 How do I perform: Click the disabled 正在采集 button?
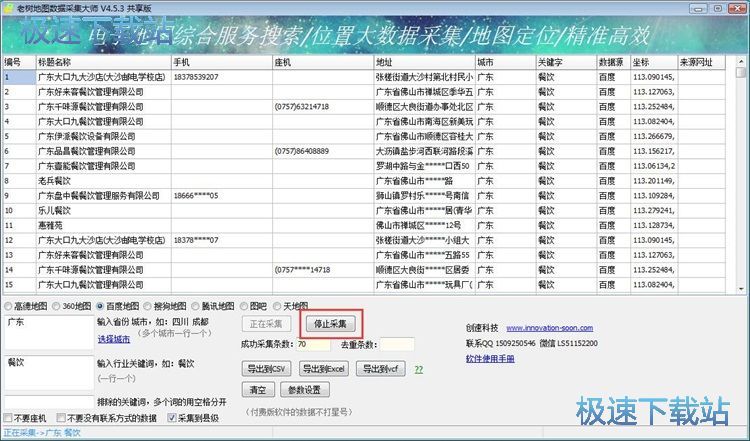pos(266,324)
